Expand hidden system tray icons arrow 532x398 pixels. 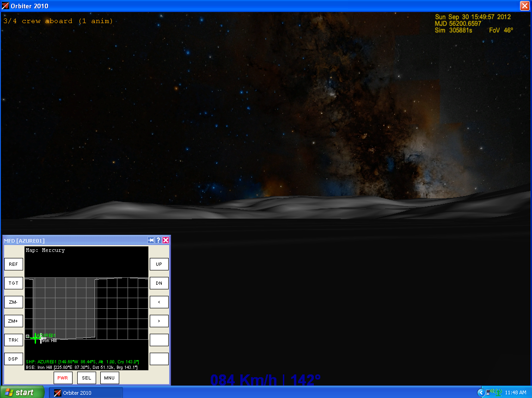(481, 392)
